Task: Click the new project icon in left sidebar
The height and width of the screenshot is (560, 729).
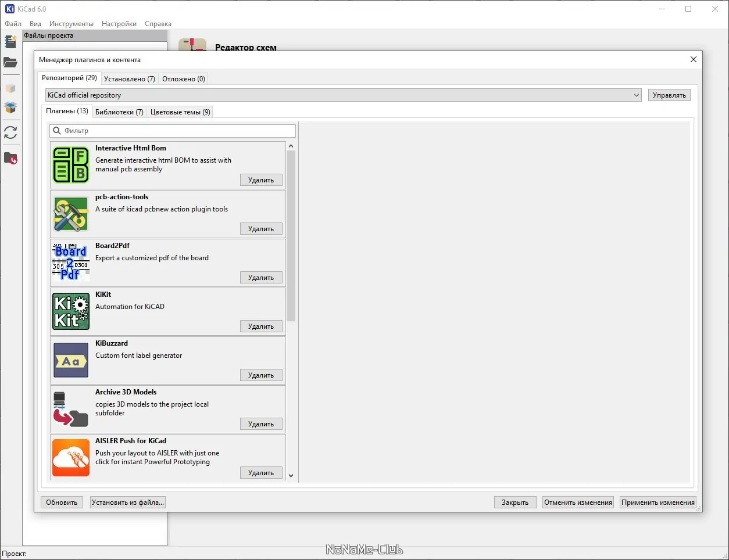Action: click(10, 41)
